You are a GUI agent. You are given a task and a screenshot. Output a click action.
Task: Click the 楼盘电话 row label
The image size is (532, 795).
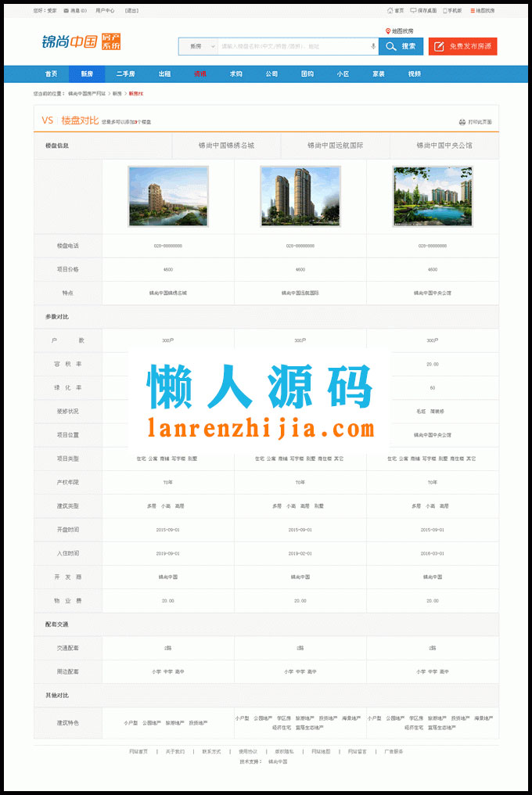(68, 246)
